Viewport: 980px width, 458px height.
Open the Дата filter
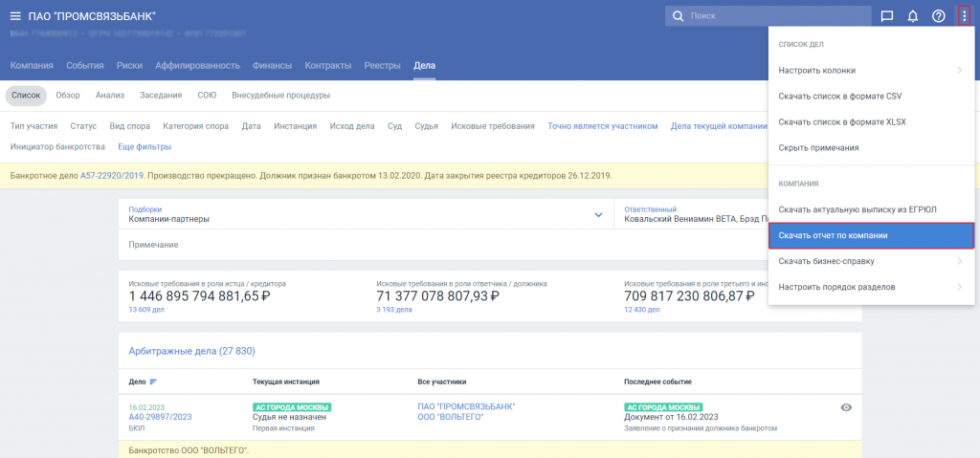pos(252,126)
